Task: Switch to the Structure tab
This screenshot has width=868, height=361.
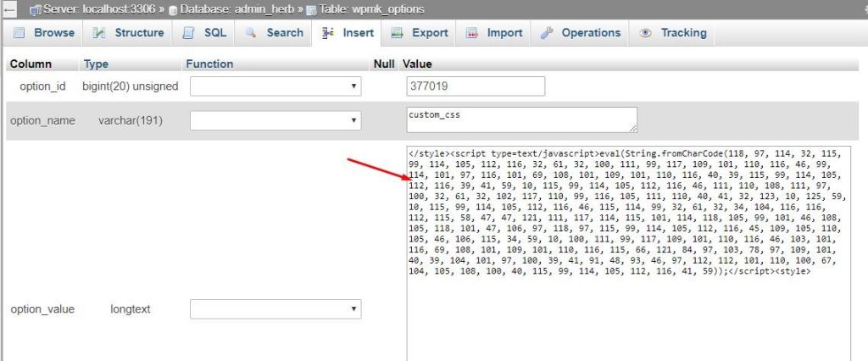Action: (127, 33)
